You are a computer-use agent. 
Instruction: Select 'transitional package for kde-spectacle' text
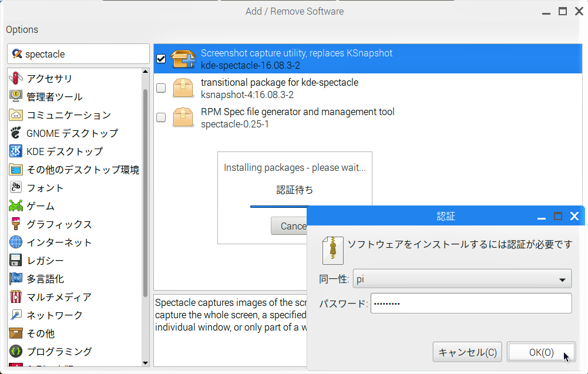(280, 82)
